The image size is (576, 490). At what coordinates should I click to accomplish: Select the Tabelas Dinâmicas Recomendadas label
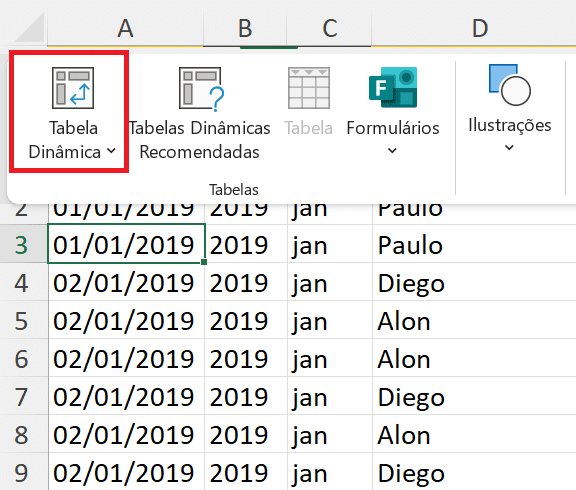[199, 140]
